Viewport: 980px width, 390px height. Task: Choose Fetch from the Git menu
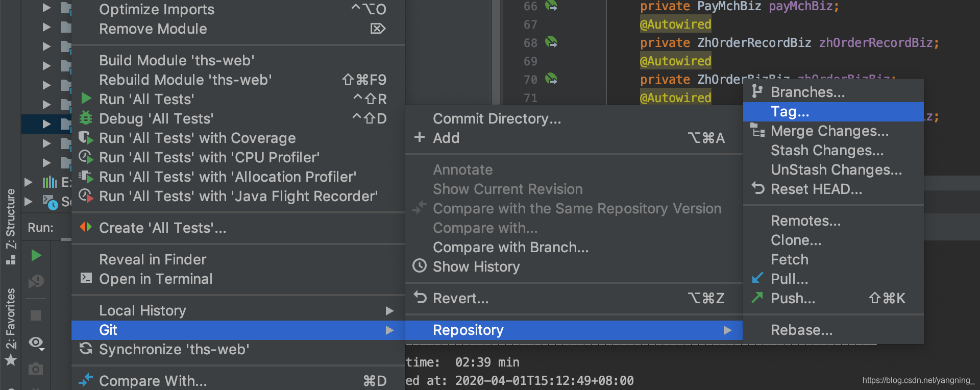[x=833, y=259]
